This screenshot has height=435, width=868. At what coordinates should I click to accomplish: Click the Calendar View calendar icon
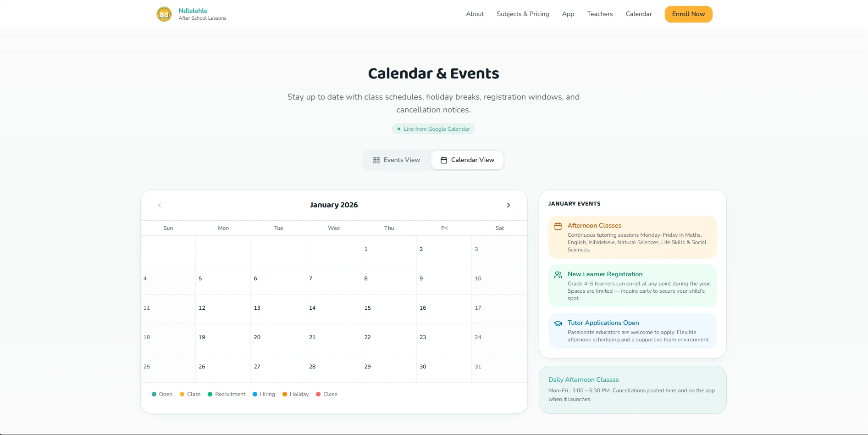click(x=444, y=160)
